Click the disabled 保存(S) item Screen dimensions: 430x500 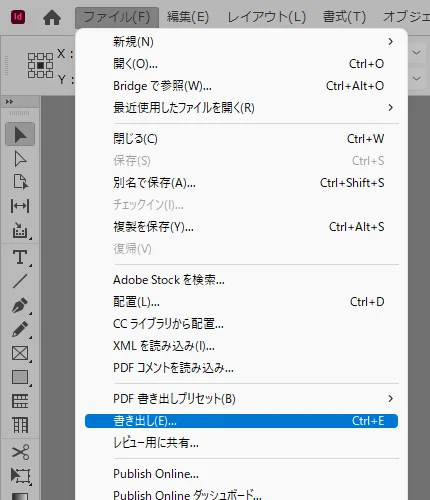[x=241, y=161]
